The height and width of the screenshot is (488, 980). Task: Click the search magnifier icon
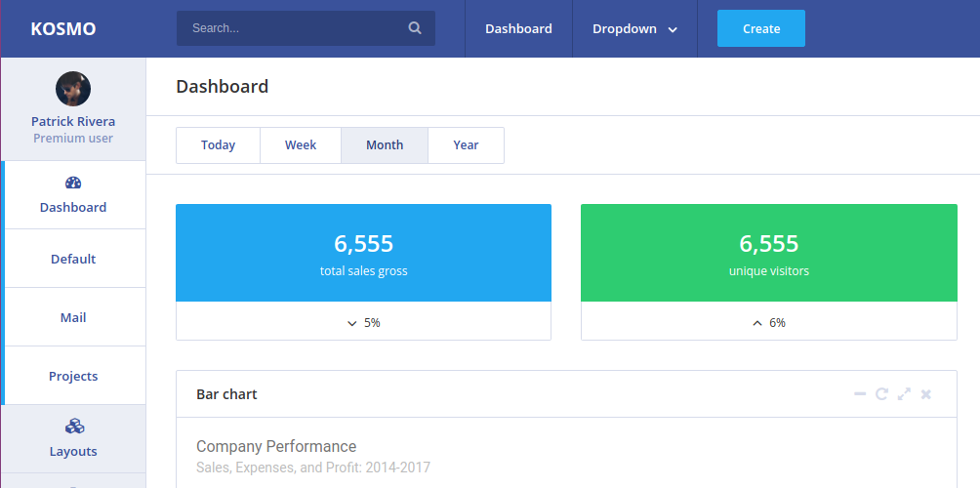(x=415, y=28)
